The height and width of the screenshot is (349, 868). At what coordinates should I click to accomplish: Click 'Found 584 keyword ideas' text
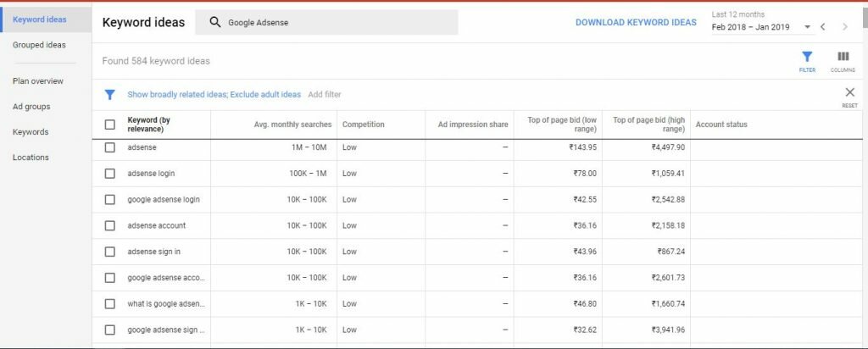point(156,61)
